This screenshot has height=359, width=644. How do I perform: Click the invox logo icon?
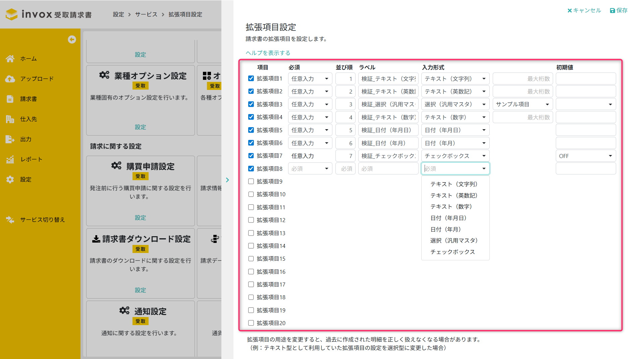pyautogui.click(x=12, y=14)
